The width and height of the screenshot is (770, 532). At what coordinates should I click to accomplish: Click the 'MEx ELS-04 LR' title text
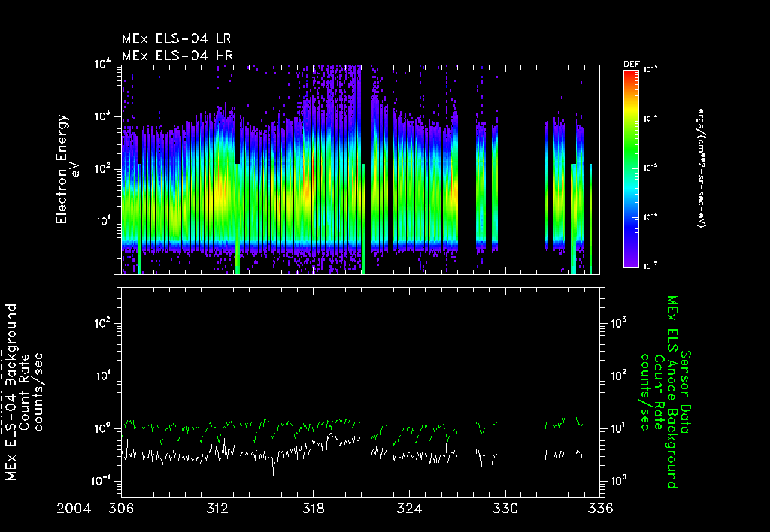[176, 38]
